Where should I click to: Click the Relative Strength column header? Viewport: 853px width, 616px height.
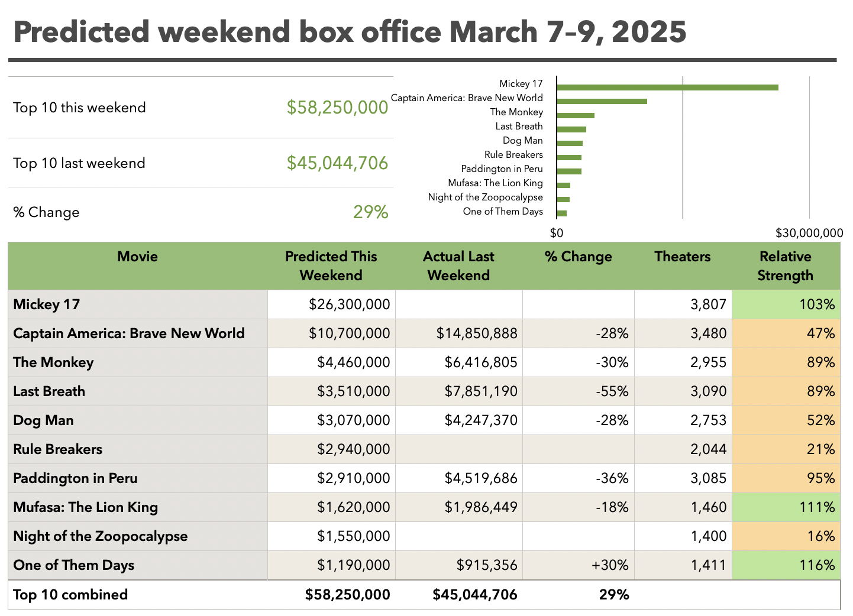[x=786, y=266]
